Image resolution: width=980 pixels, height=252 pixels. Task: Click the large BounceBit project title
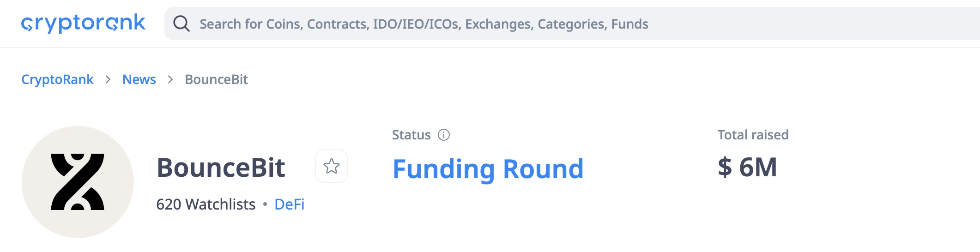click(221, 168)
